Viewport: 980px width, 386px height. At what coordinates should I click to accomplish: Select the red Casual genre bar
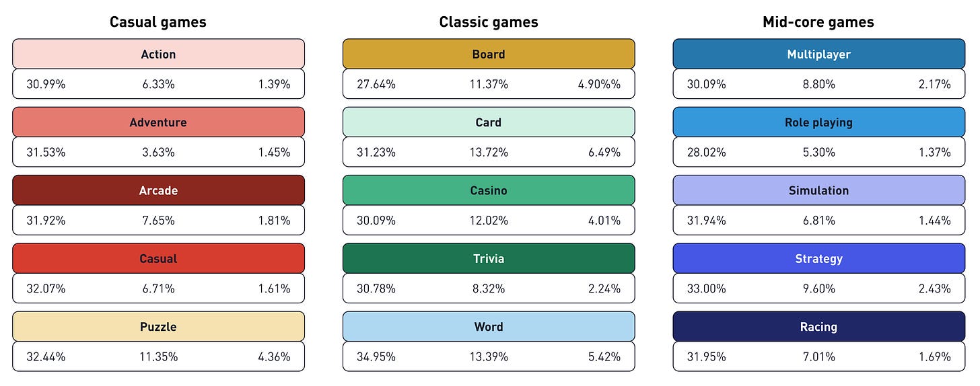(158, 258)
